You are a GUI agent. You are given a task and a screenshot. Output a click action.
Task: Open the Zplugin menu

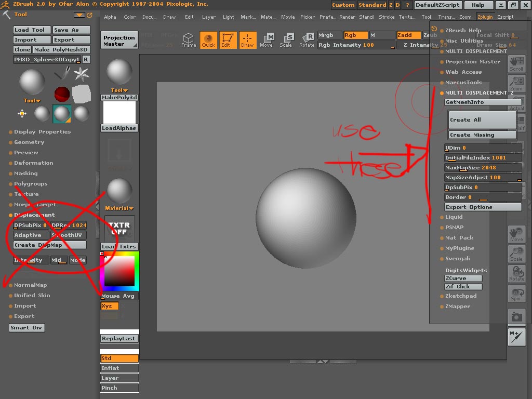(x=485, y=17)
